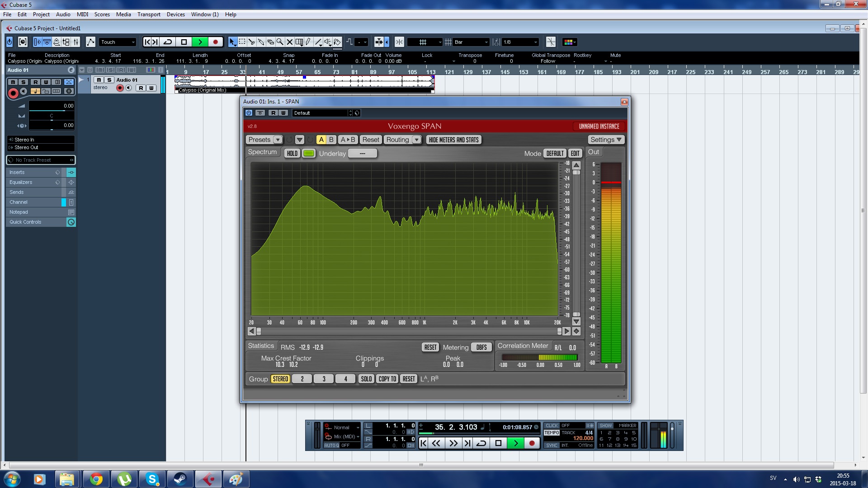Click the Freeze audio channel snowflake icon

pyautogui.click(x=69, y=91)
